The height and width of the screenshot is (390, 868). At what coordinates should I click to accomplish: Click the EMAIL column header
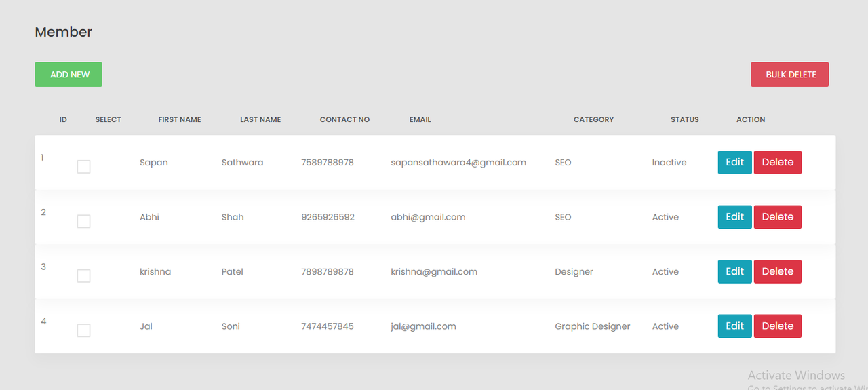(420, 119)
